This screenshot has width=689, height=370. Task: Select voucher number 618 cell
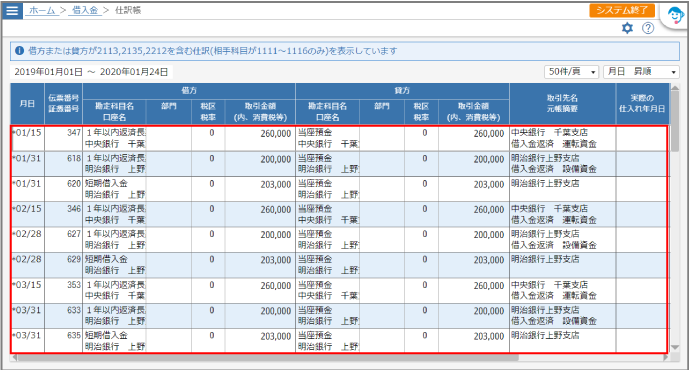pos(63,164)
